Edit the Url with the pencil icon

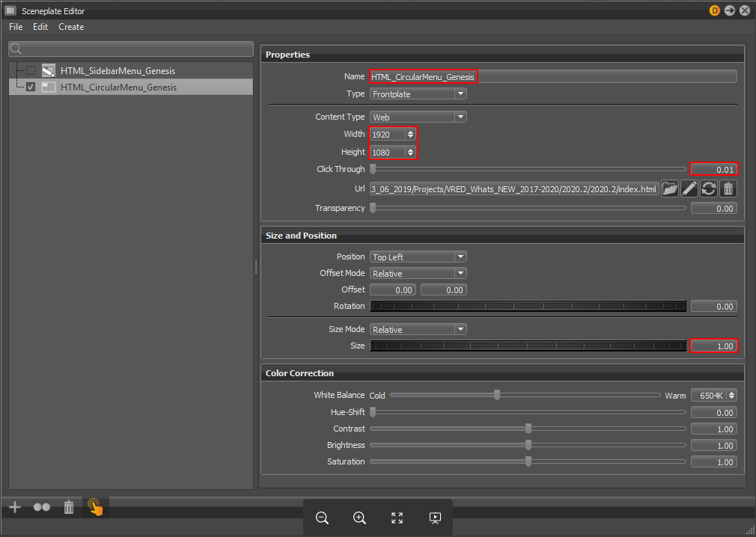coord(689,188)
